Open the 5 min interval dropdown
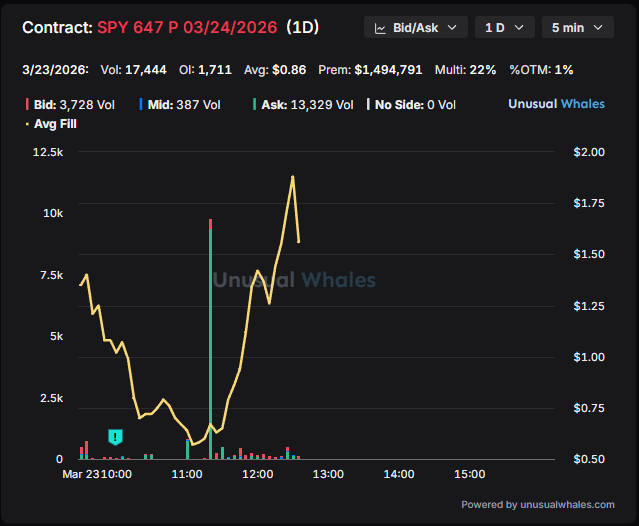Screen dimensions: 639x526 coord(577,27)
